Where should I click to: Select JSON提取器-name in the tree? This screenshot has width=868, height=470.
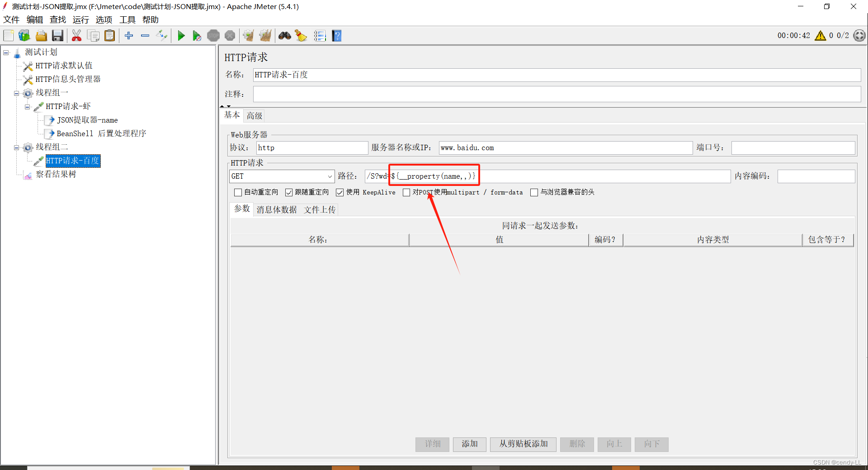point(87,120)
